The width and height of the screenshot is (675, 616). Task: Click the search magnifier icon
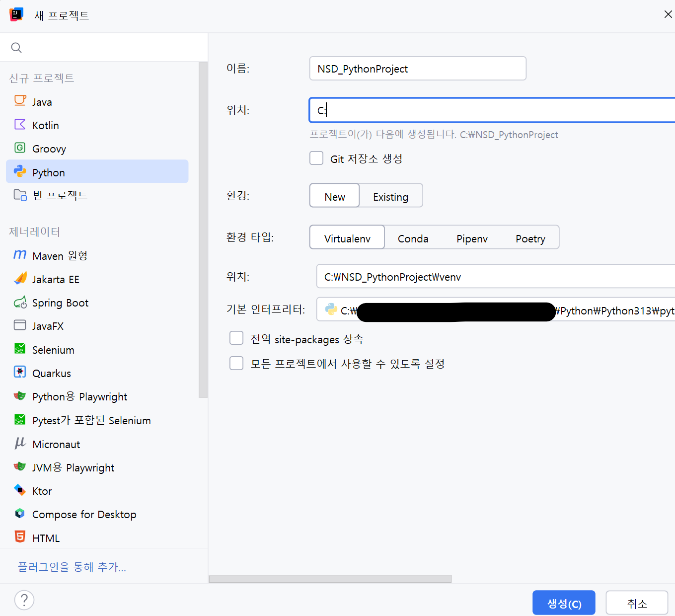point(16,48)
